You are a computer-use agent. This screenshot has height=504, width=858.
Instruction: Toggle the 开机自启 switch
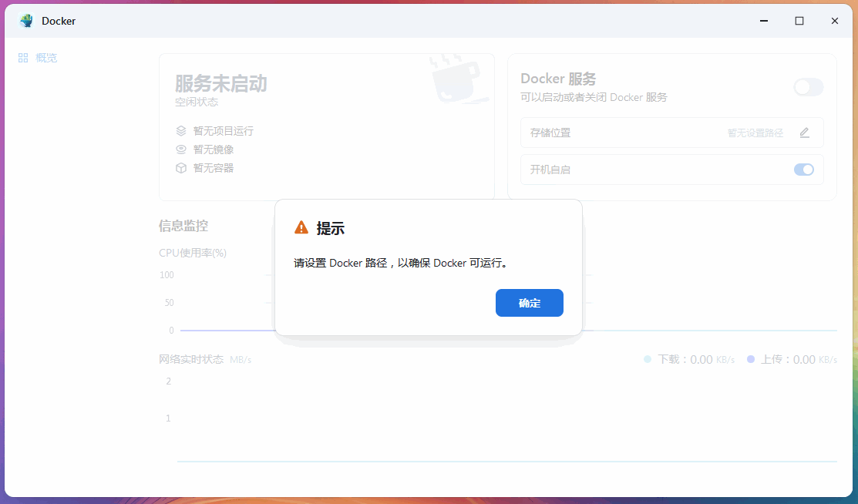click(x=804, y=170)
